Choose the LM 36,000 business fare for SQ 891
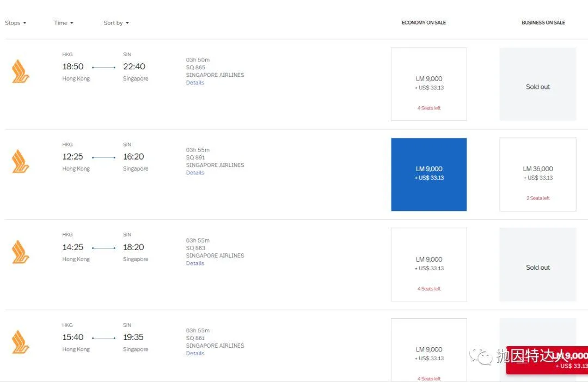The height and width of the screenshot is (382, 588). [x=537, y=173]
